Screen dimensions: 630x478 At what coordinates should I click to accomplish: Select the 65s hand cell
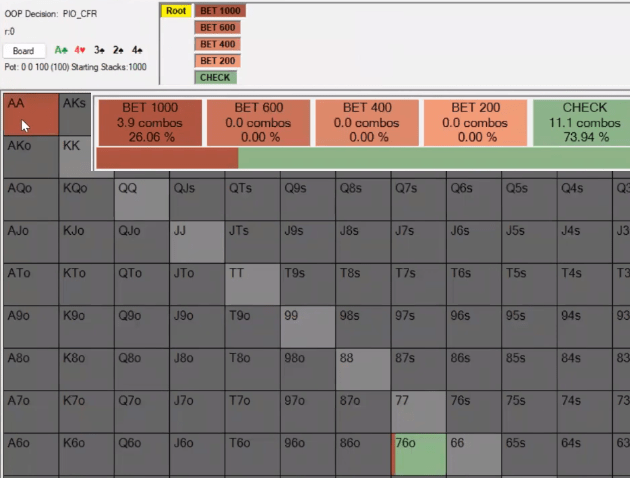click(x=530, y=455)
